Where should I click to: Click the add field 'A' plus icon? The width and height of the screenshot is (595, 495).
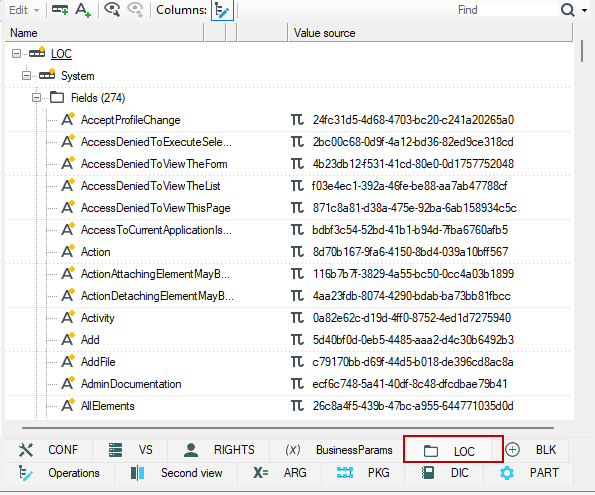click(83, 10)
